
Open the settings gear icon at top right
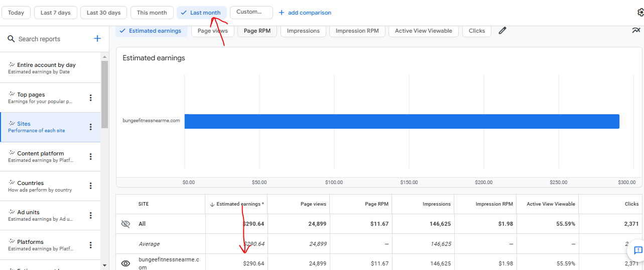coord(640,13)
